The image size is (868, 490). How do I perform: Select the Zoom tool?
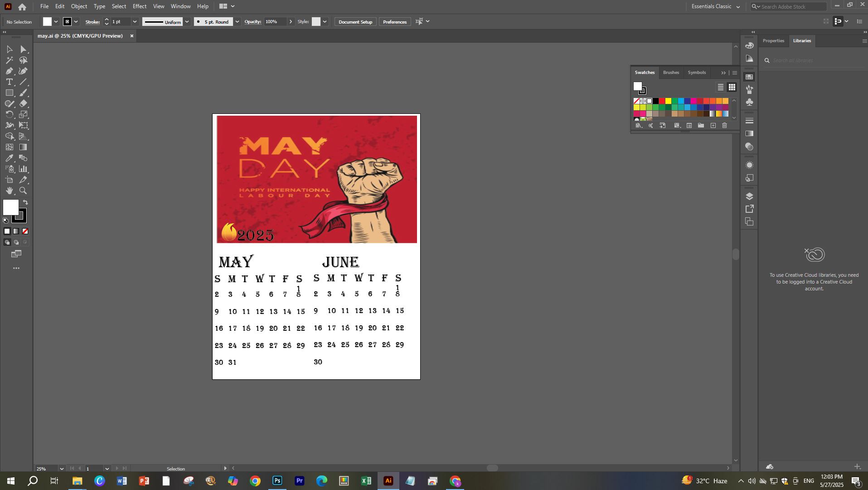pyautogui.click(x=23, y=191)
